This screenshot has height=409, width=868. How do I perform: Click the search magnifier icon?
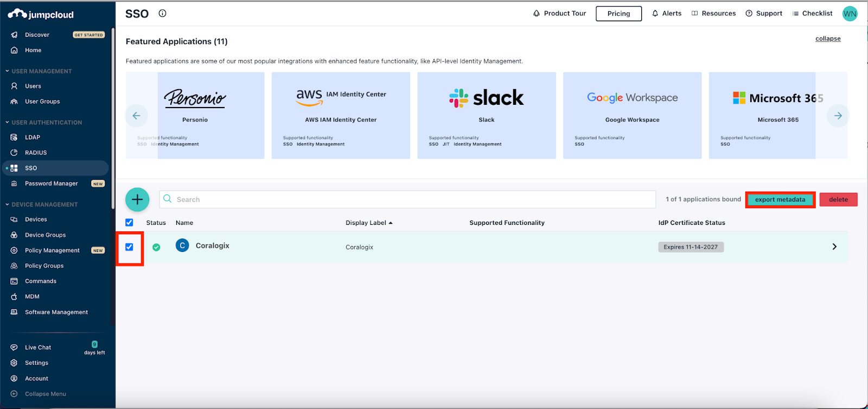tap(168, 199)
